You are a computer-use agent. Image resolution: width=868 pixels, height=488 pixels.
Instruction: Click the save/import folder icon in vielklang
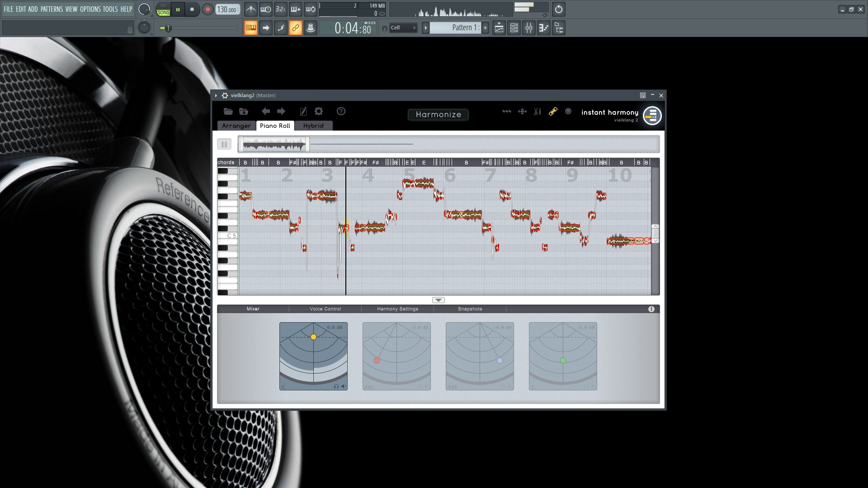tap(244, 111)
